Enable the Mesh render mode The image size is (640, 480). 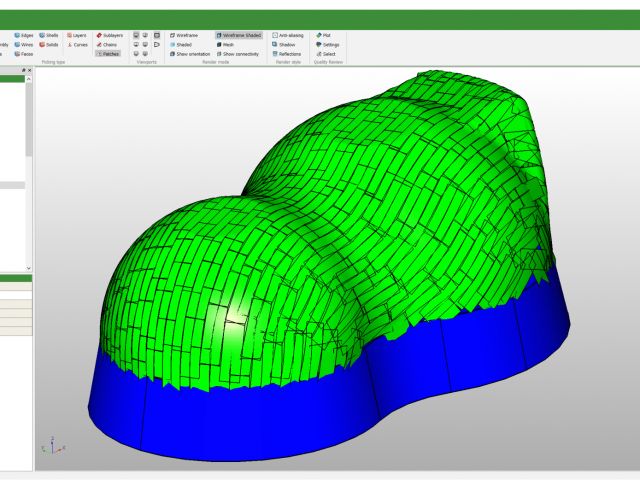(x=225, y=44)
